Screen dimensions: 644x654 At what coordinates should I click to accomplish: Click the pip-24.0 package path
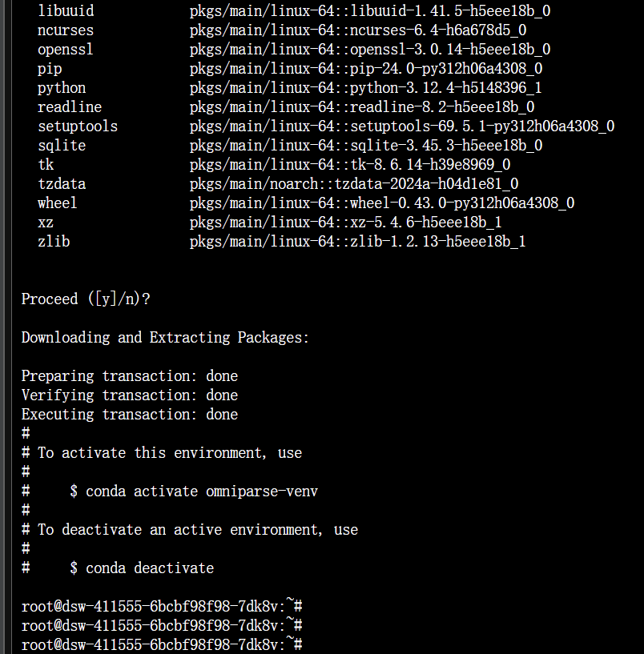(x=365, y=68)
